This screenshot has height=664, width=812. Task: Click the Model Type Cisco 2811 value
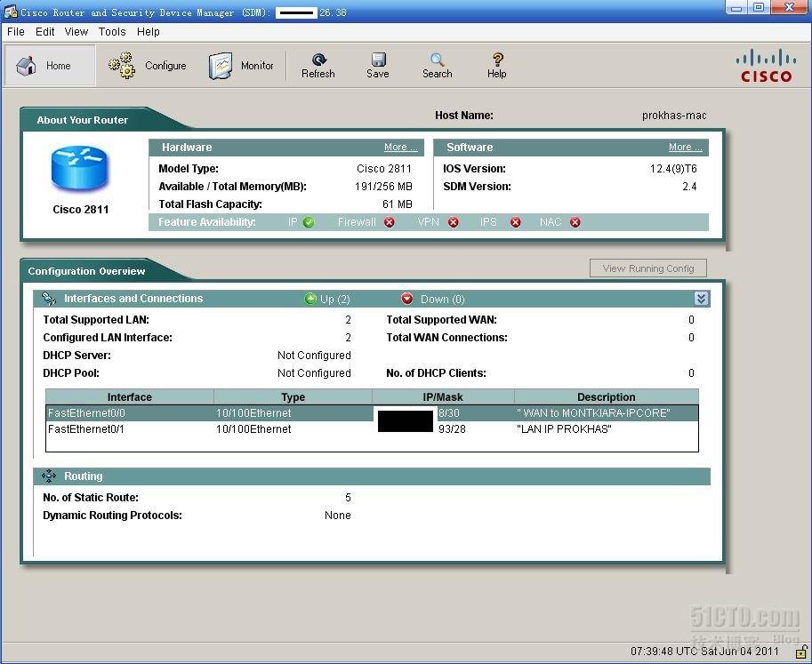(384, 169)
